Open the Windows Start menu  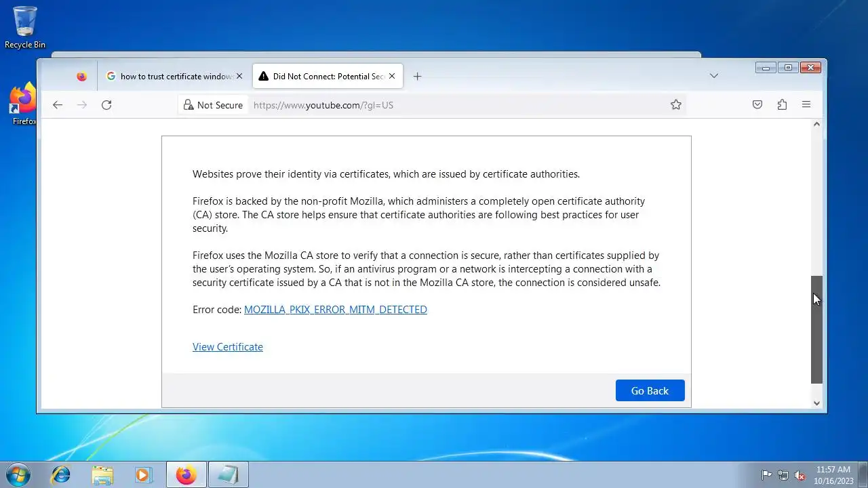18,474
